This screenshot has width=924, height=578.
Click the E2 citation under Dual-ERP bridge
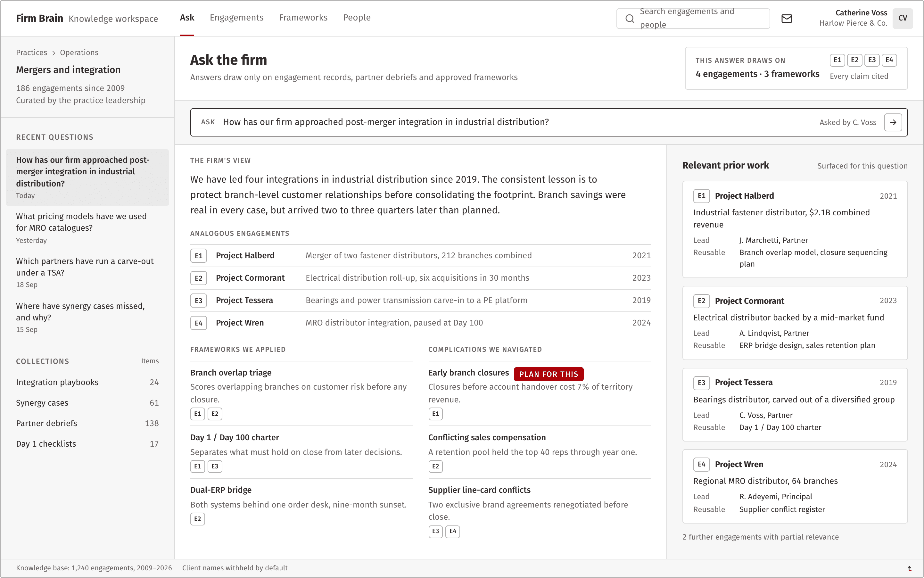[x=198, y=519]
